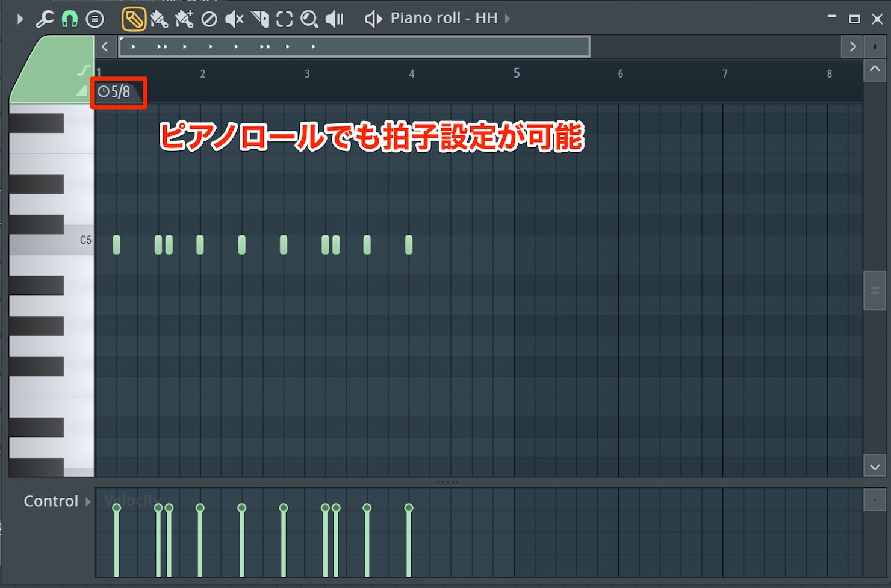Screen dimensions: 891x588
Task: Toggle the white triangle switch in green corner
Action: click(82, 91)
